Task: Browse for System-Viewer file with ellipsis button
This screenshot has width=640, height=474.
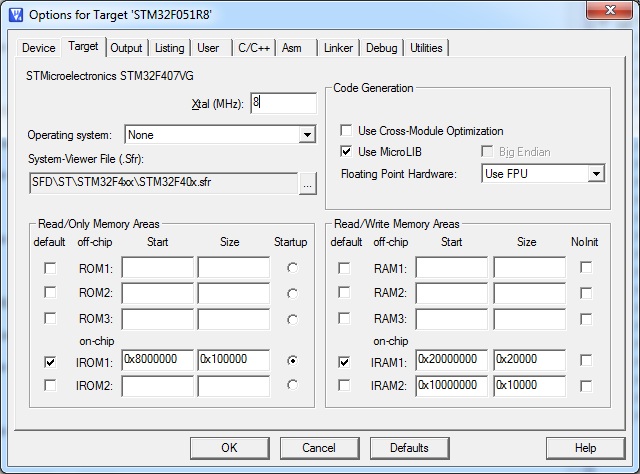Action: tap(308, 184)
